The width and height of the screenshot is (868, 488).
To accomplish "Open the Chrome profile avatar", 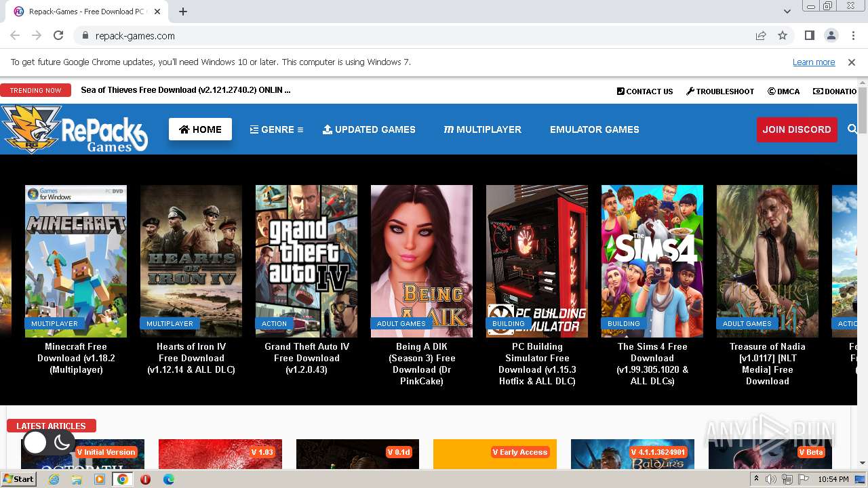I will pyautogui.click(x=831, y=36).
